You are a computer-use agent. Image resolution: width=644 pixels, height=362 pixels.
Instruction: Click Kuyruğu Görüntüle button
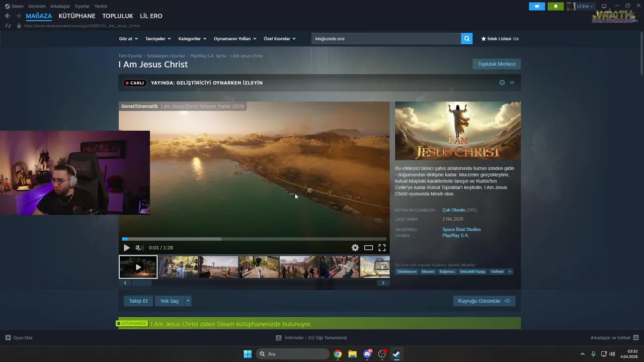(484, 301)
